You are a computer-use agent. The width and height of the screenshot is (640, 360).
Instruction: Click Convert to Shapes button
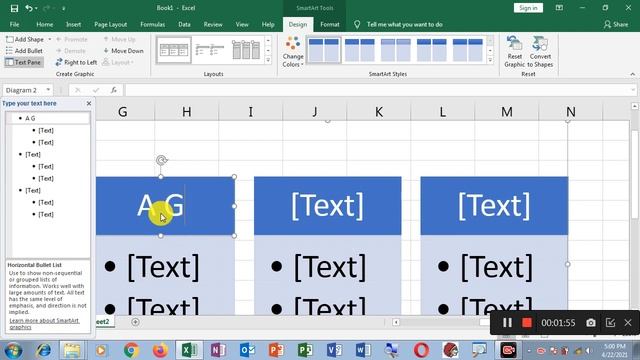click(x=540, y=51)
